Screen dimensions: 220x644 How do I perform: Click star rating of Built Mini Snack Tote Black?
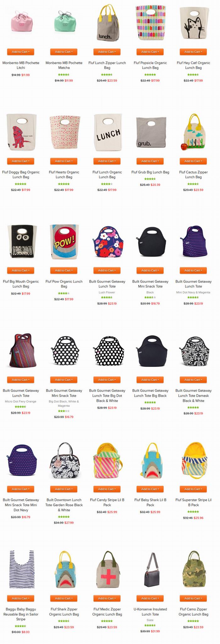tap(150, 297)
